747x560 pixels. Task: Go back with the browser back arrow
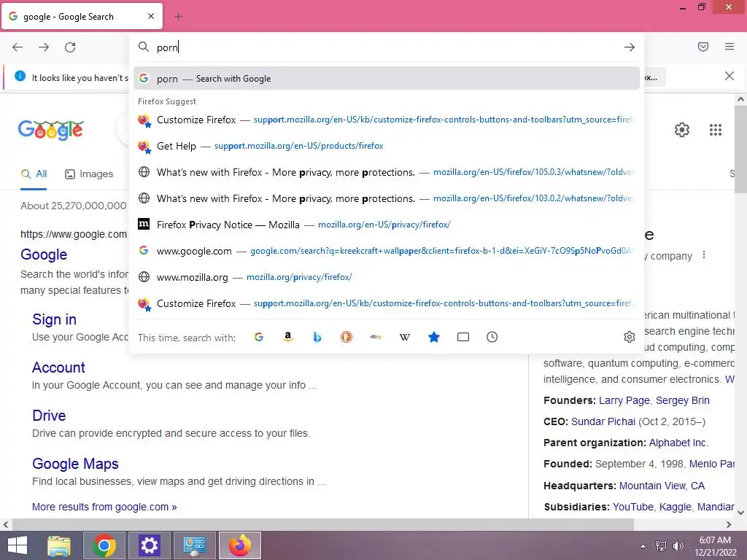pyautogui.click(x=18, y=47)
